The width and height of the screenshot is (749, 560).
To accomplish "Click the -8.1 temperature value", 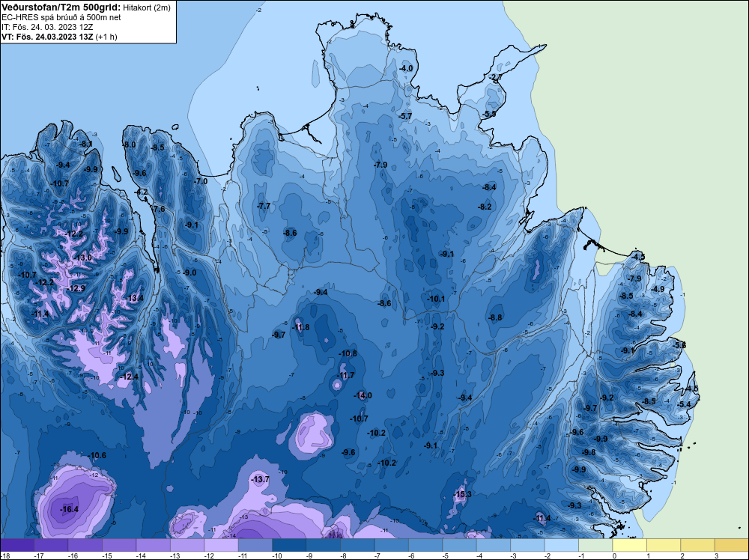I will point(86,144).
